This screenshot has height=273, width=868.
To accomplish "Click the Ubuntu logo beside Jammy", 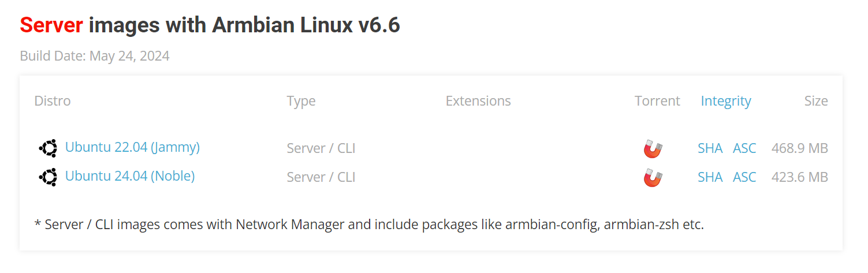I will point(48,148).
